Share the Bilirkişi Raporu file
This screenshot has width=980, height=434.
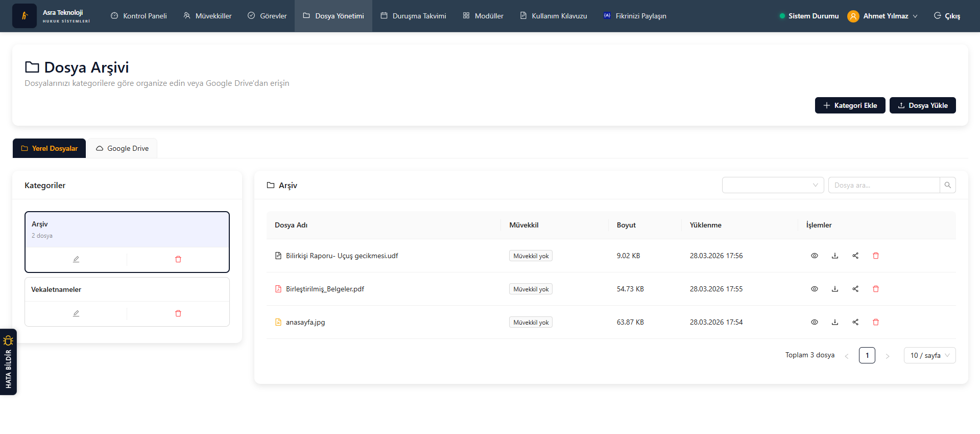click(855, 256)
